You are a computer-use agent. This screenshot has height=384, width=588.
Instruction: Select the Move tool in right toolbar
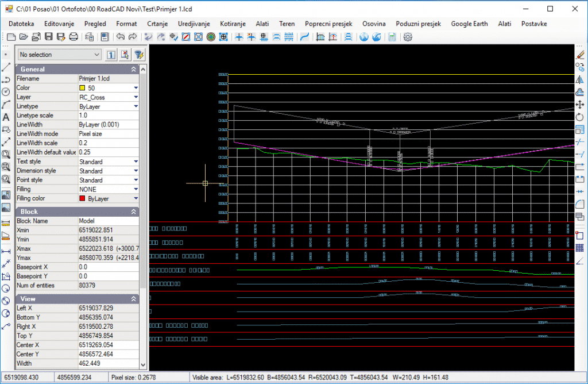(579, 105)
